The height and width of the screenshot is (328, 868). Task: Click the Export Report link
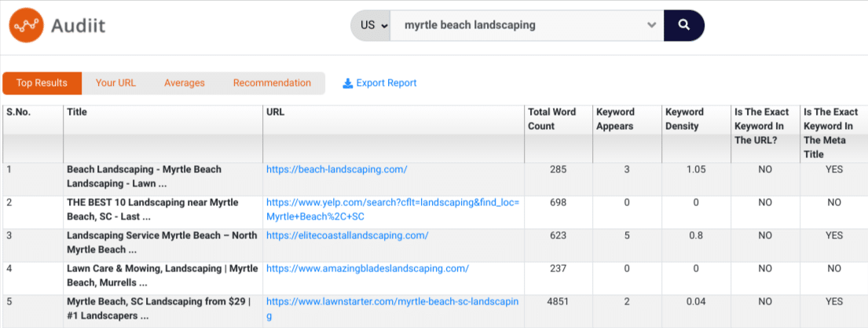click(x=379, y=83)
